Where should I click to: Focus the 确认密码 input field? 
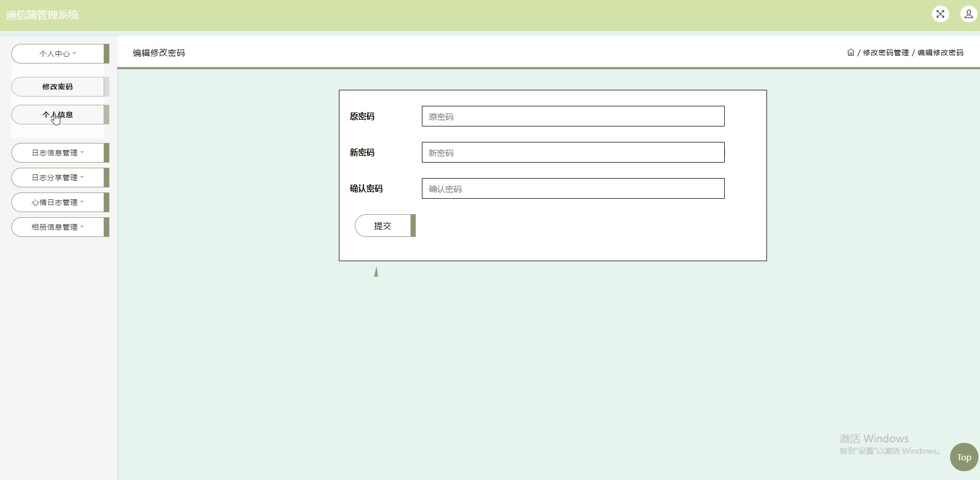point(573,188)
